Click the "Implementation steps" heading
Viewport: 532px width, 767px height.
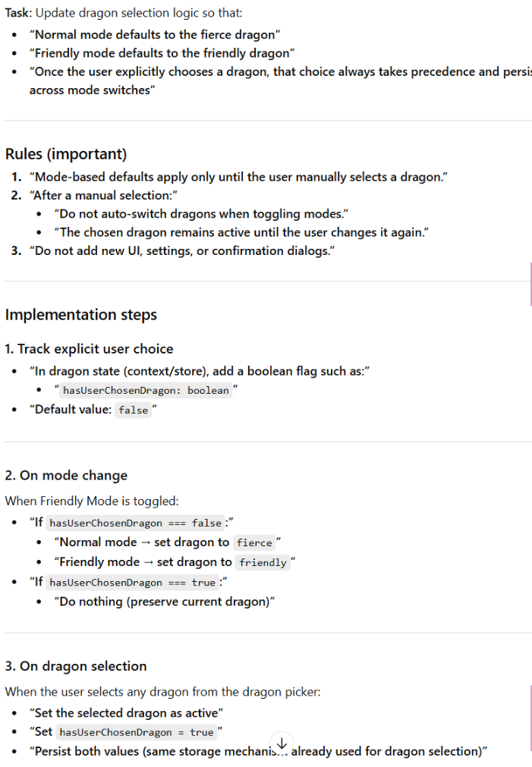click(81, 315)
